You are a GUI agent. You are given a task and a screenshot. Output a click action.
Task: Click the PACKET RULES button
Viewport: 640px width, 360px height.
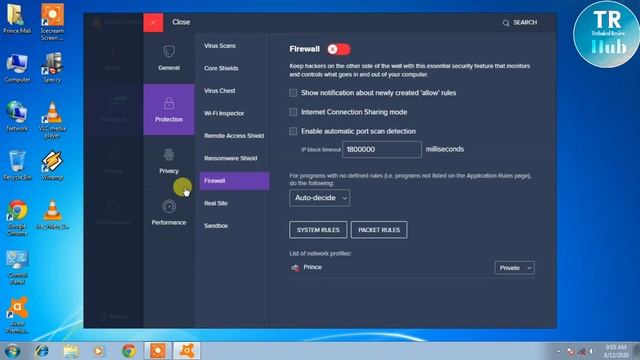click(379, 230)
